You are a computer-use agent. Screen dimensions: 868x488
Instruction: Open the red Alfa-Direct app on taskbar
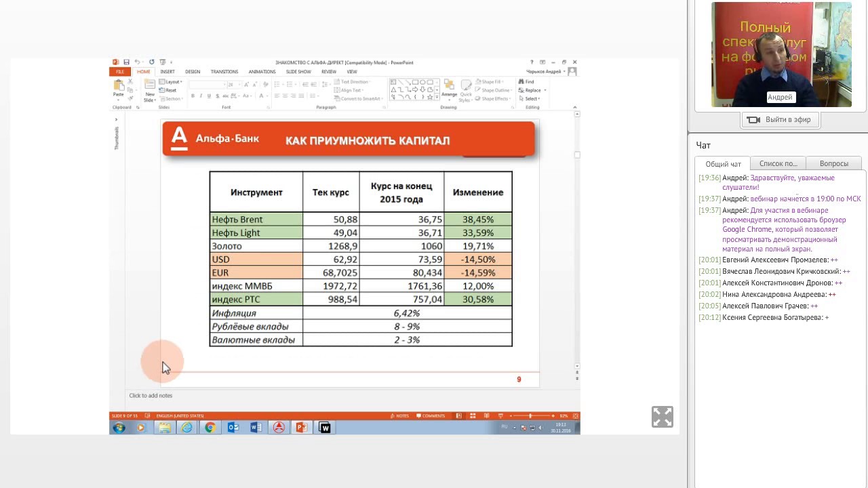click(279, 428)
